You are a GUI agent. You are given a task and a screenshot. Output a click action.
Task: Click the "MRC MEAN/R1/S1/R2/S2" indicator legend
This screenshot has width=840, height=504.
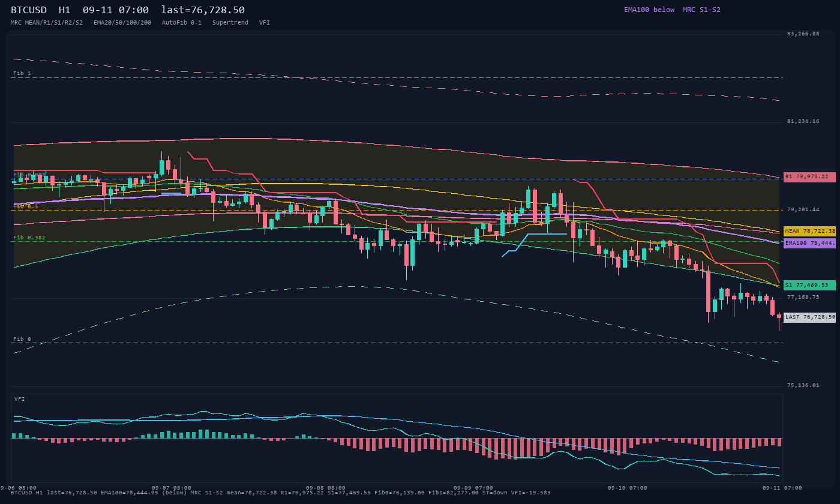pos(47,23)
